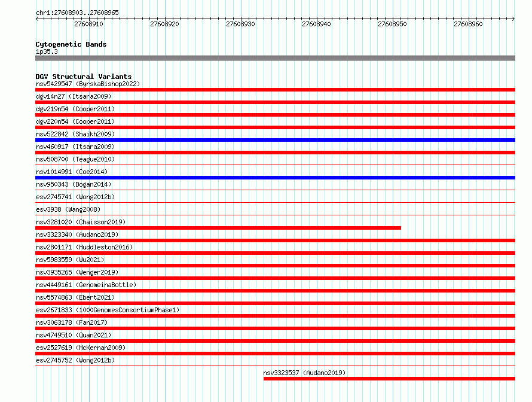Select nsv950343 (Dogan2014) label
Viewport: 532px width, 402px height.
74,184
